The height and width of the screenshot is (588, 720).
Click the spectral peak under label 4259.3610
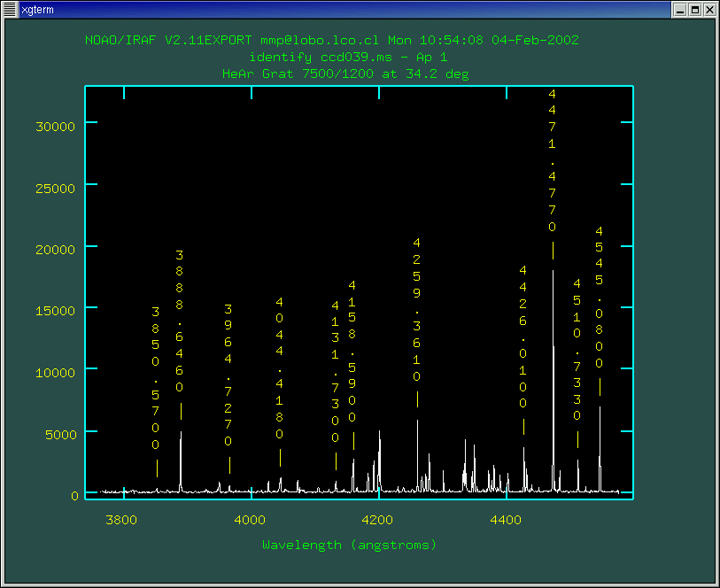tap(417, 454)
